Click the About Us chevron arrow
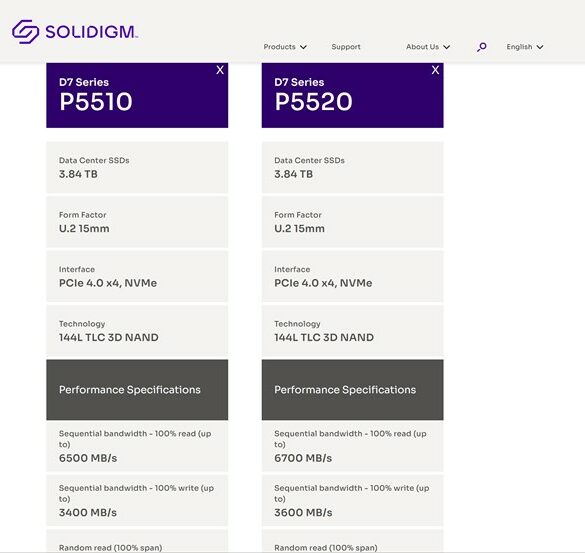 (447, 47)
